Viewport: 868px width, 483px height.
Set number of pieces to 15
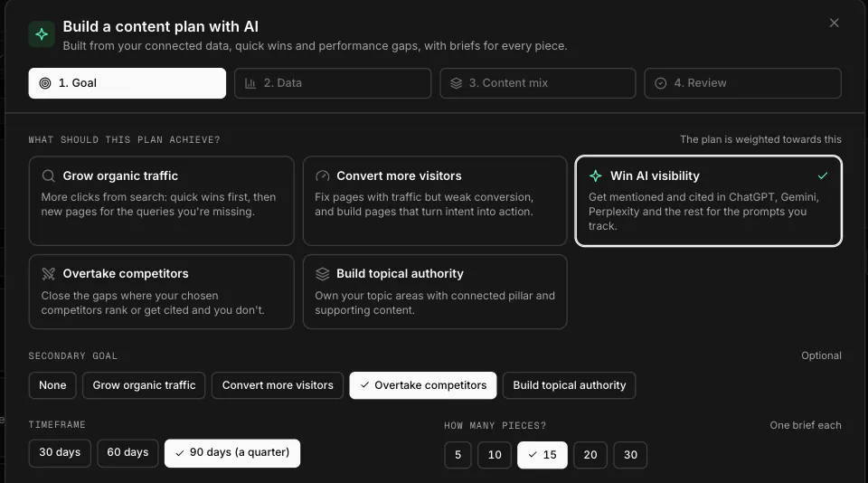click(542, 455)
